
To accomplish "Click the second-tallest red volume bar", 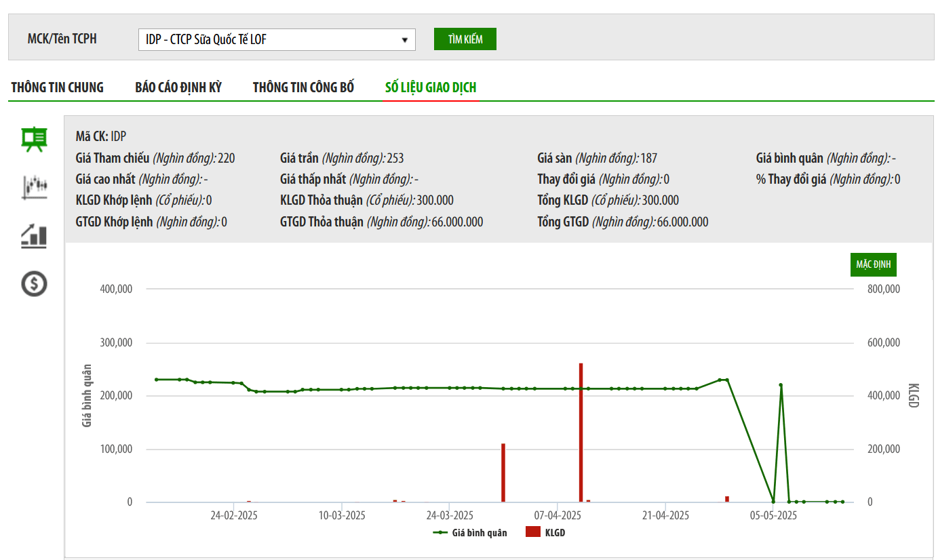I will point(503,473).
